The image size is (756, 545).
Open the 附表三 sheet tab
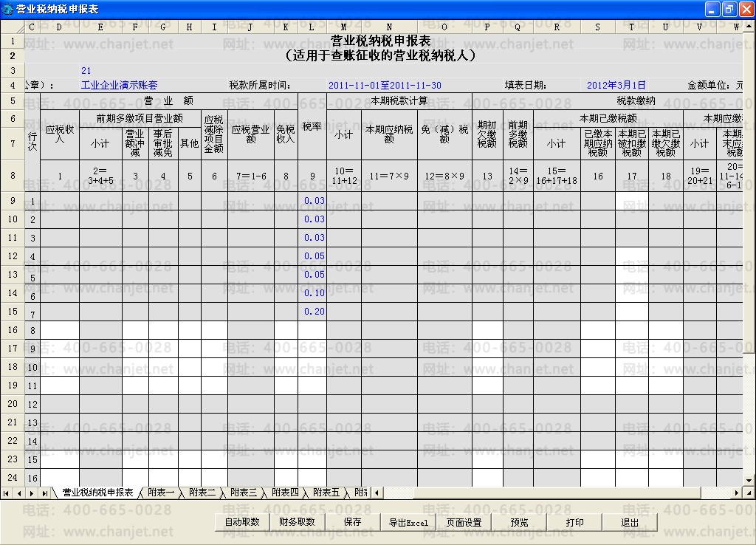[244, 493]
